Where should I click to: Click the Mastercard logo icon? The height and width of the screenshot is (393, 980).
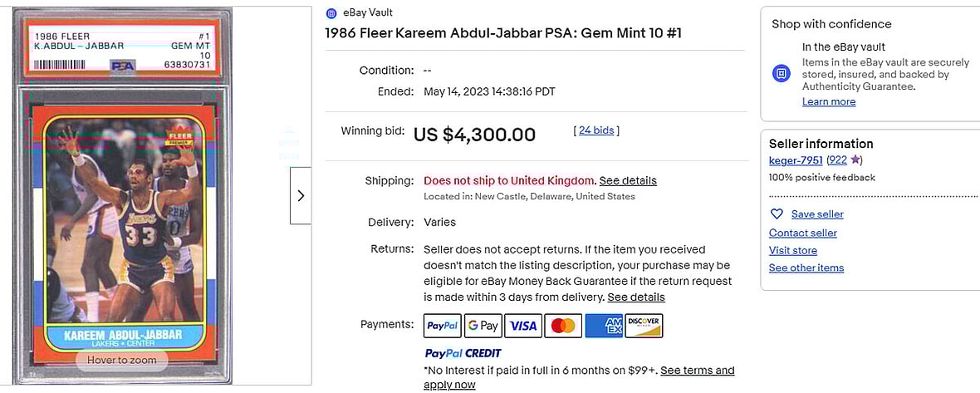pyautogui.click(x=563, y=326)
